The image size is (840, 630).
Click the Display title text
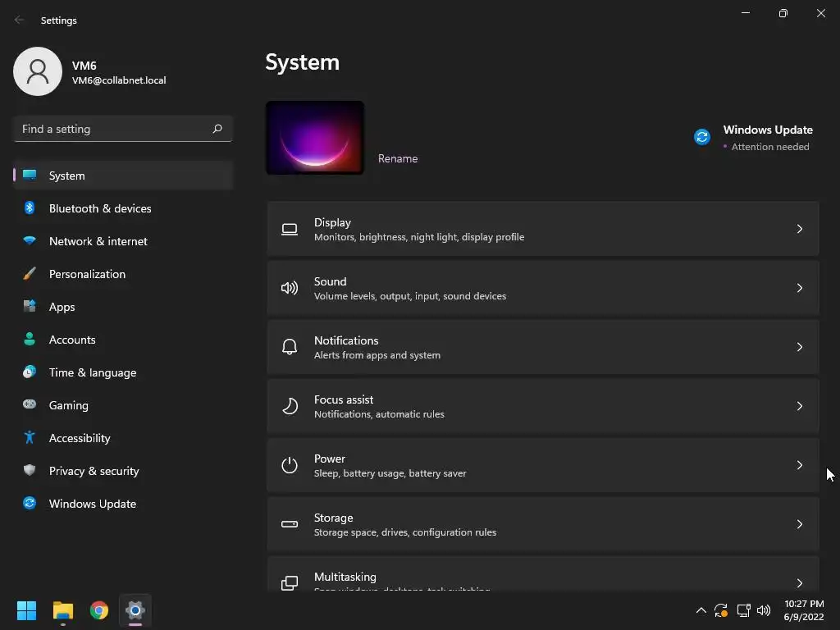(332, 222)
